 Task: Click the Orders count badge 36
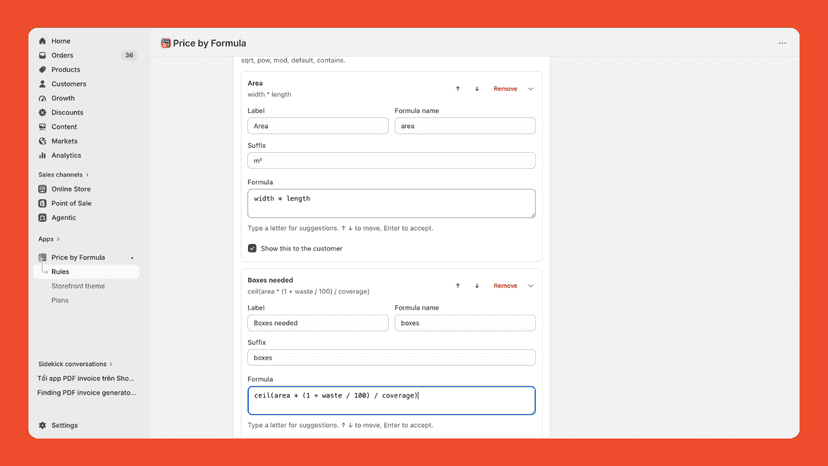129,55
